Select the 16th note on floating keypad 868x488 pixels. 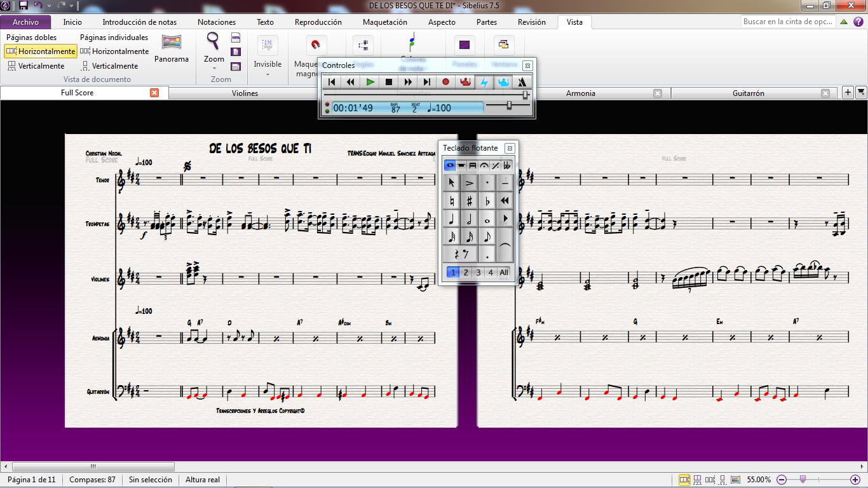point(469,238)
